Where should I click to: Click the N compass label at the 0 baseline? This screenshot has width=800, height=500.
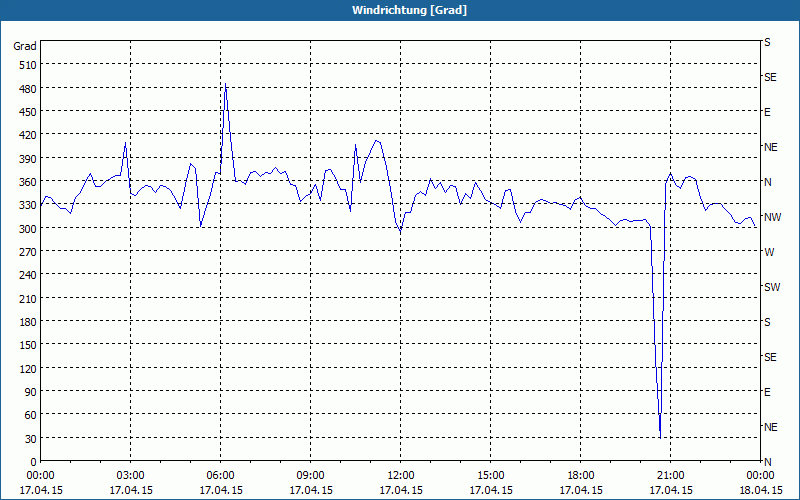[x=767, y=462]
